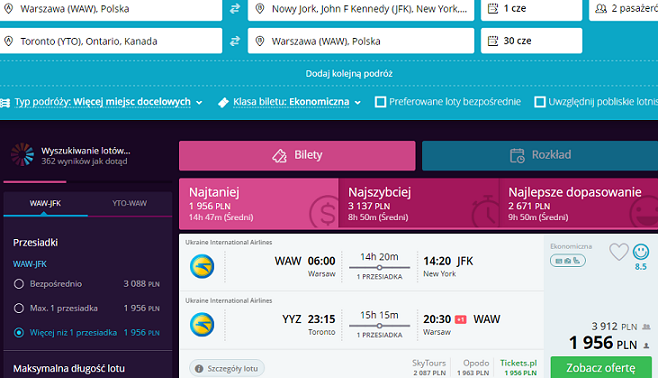The height and width of the screenshot is (378, 658).
Task: Click the calendar icon for 30 cze
Action: (x=493, y=41)
